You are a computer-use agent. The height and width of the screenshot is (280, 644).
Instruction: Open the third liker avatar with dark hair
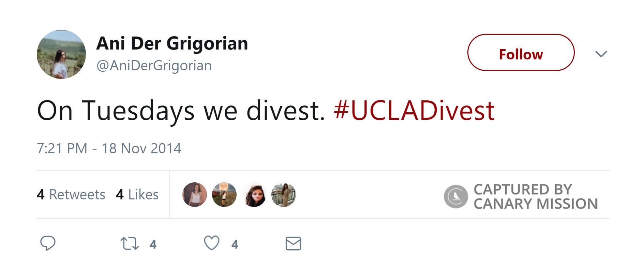pyautogui.click(x=254, y=195)
